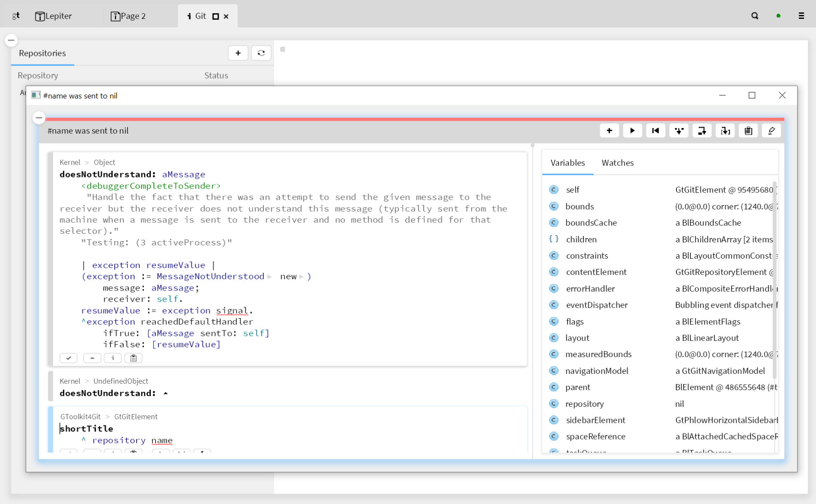
Task: Step through to the next call
Action: pos(725,131)
